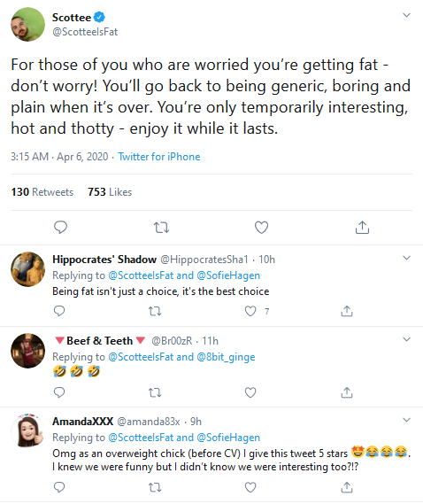This screenshot has width=423, height=504.
Task: Retweet Scottee's main tweet
Action: coord(161,228)
